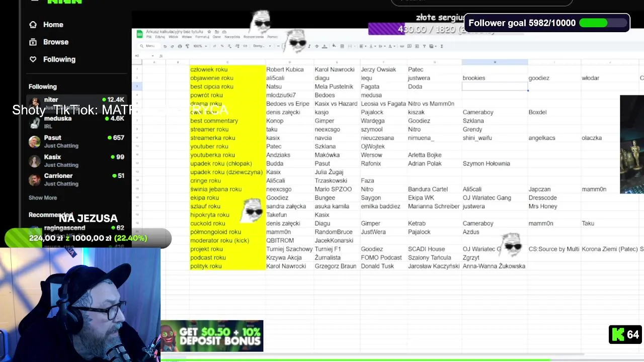The width and height of the screenshot is (644, 362).
Task: Select the 'Szymon Hołownia' cell
Action: point(495,163)
